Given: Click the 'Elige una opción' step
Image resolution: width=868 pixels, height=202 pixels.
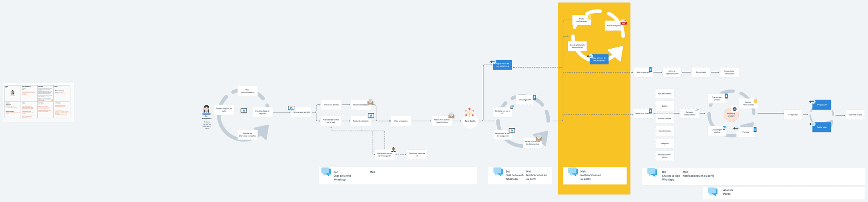Looking at the screenshot, I should coord(401,121).
